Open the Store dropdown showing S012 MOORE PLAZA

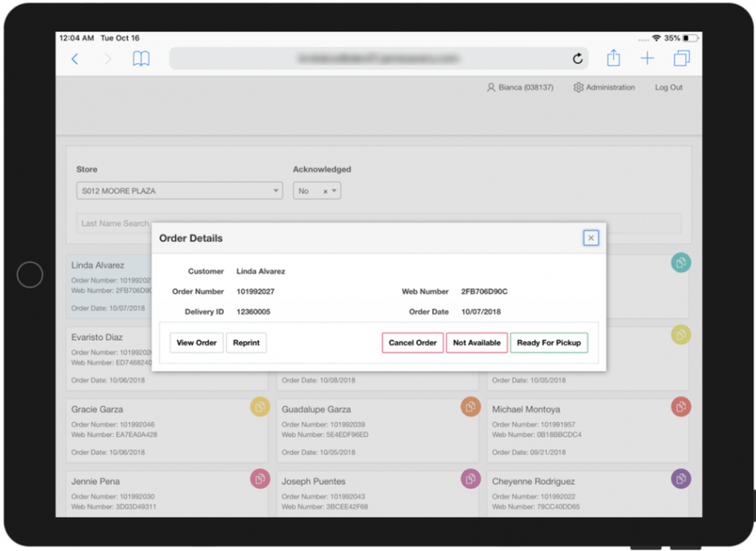point(179,191)
